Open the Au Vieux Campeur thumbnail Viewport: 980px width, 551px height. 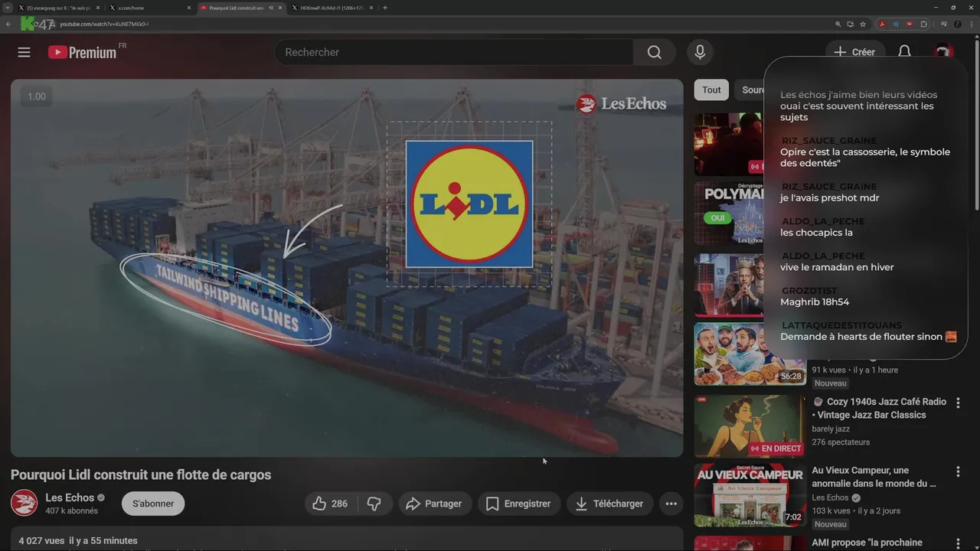click(x=750, y=495)
